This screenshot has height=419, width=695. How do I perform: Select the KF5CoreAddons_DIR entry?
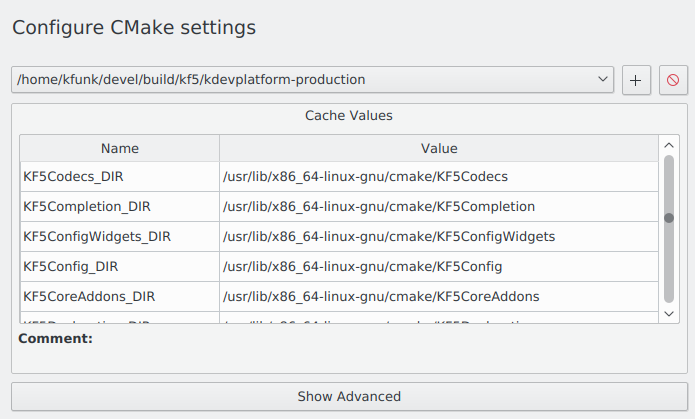click(x=89, y=297)
